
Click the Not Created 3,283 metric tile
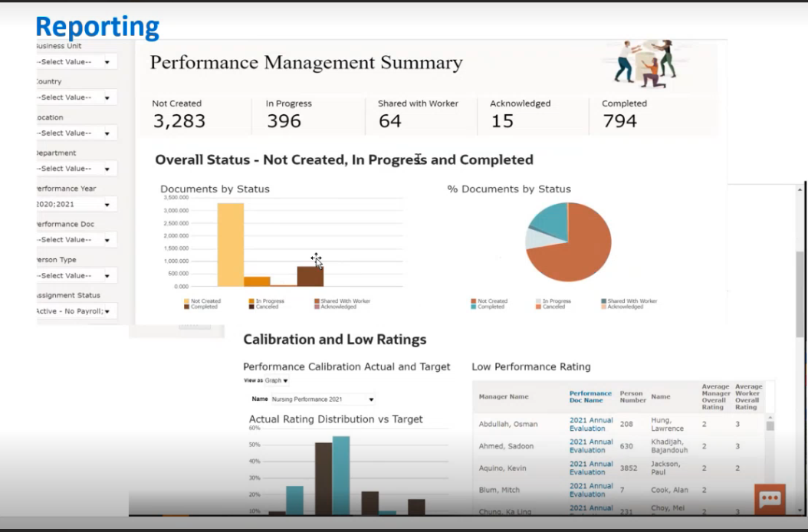[x=179, y=113]
